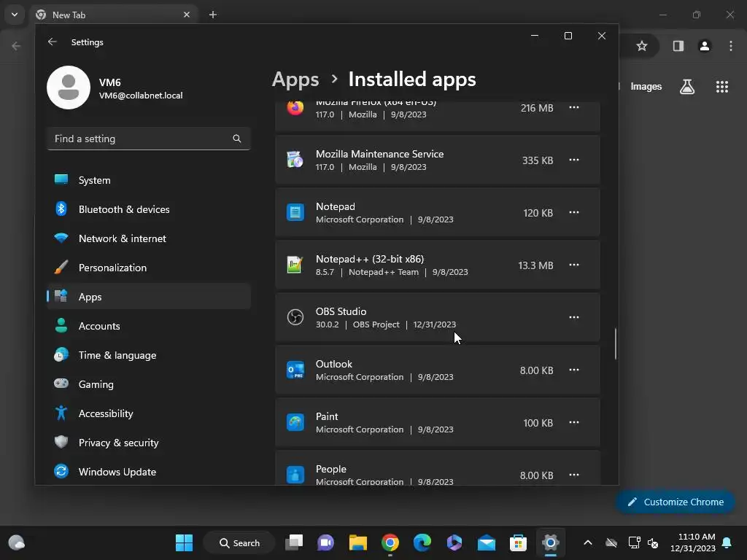Open Time & language settings
The image size is (747, 560).
click(149, 355)
